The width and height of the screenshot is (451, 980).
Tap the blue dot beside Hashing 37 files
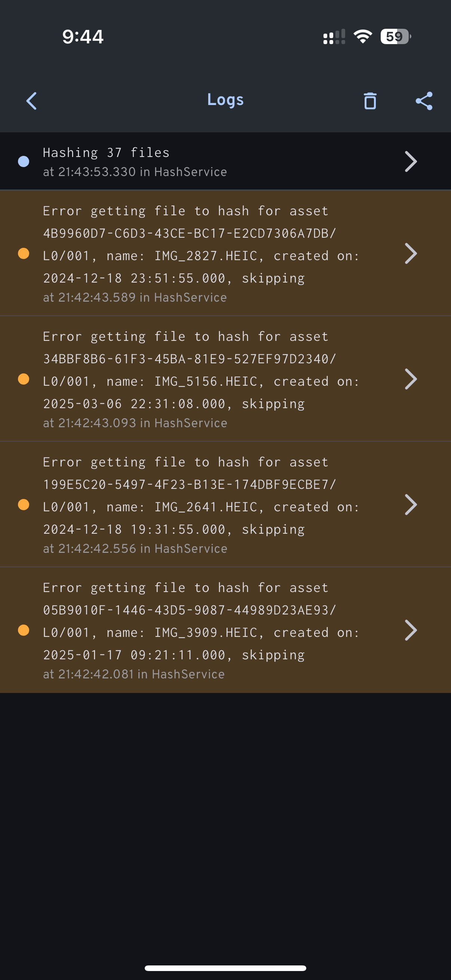[x=24, y=161]
